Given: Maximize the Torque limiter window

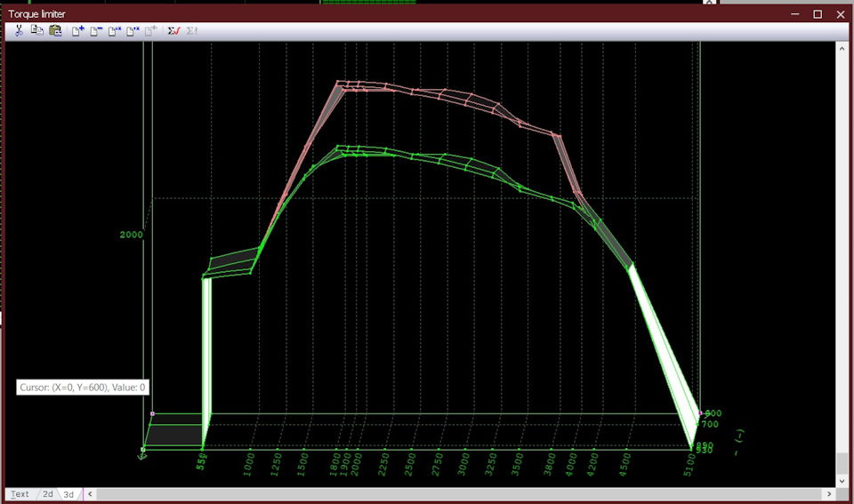Looking at the screenshot, I should coord(818,14).
